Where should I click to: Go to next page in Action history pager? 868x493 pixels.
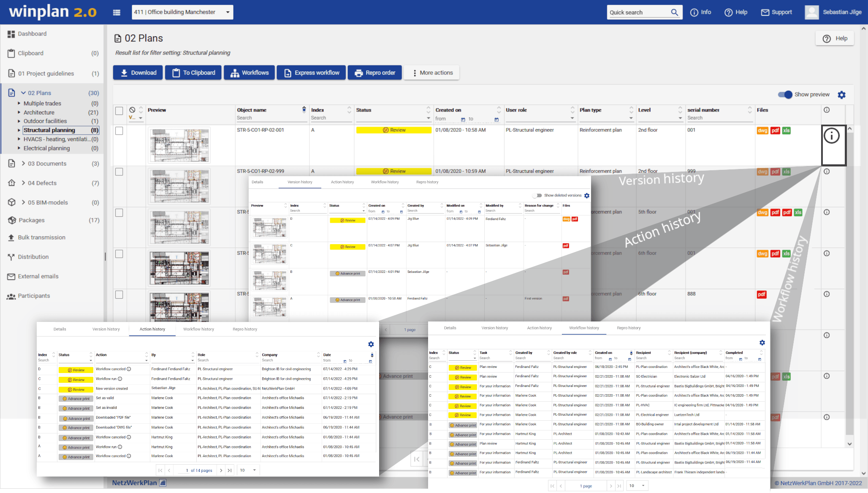click(221, 470)
